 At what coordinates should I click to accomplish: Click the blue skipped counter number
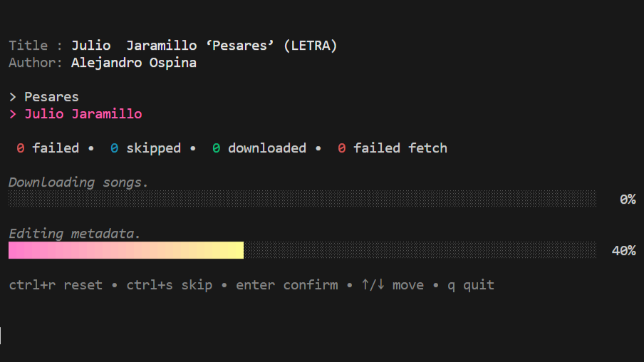point(115,148)
